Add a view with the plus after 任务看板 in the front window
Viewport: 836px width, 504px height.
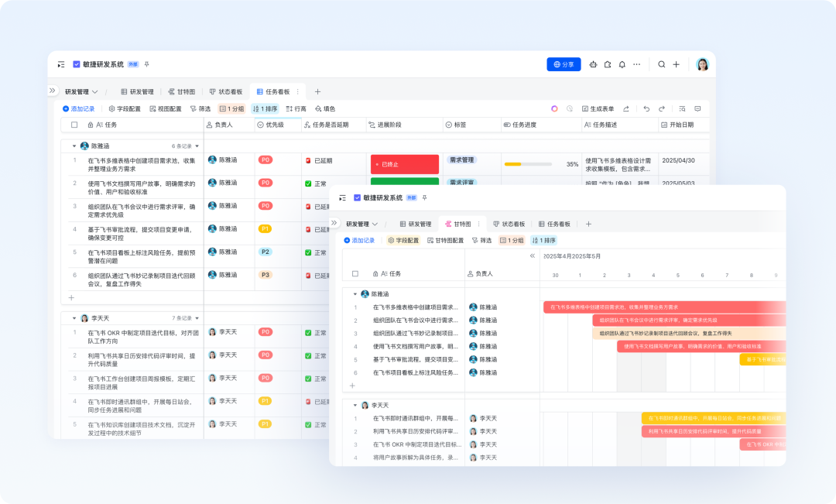tap(588, 224)
